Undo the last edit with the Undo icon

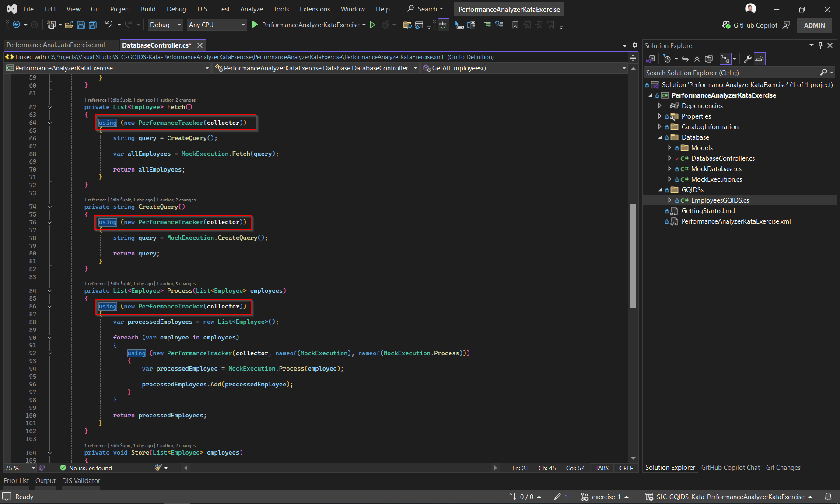point(108,25)
